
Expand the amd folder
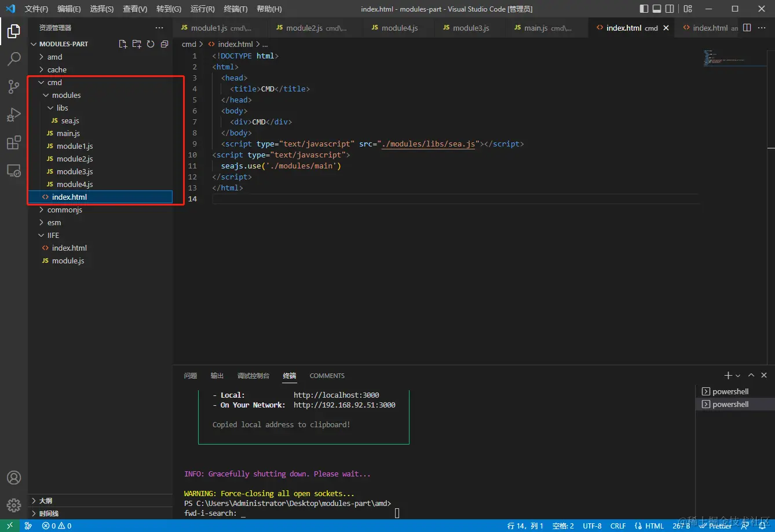point(100,57)
